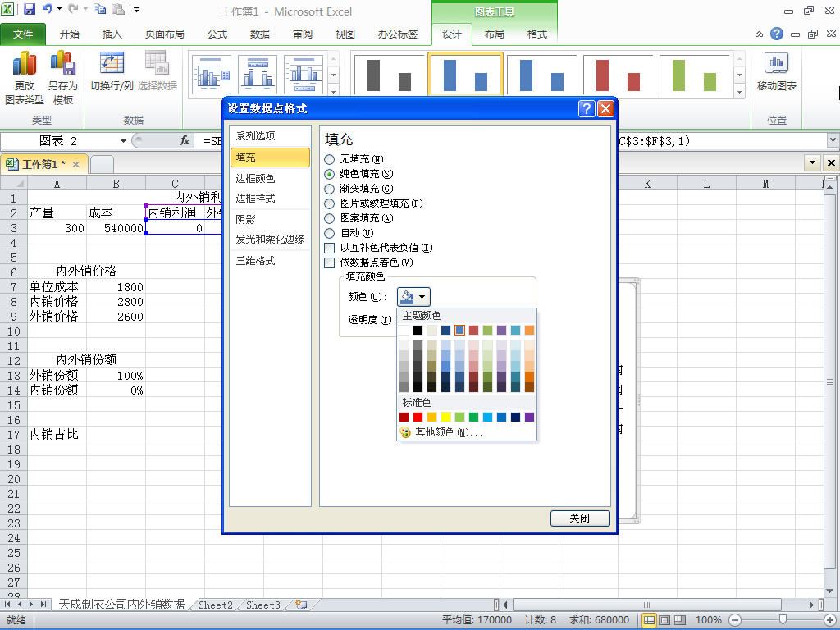Image resolution: width=840 pixels, height=630 pixels.
Task: Expand chart layouts gallery more arrow
Action: [333, 90]
